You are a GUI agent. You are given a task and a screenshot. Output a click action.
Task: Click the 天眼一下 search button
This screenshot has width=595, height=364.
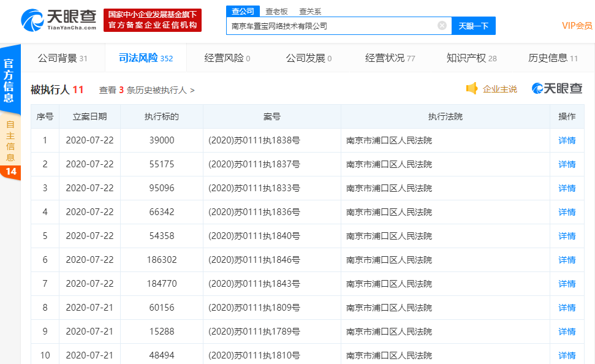coord(474,26)
